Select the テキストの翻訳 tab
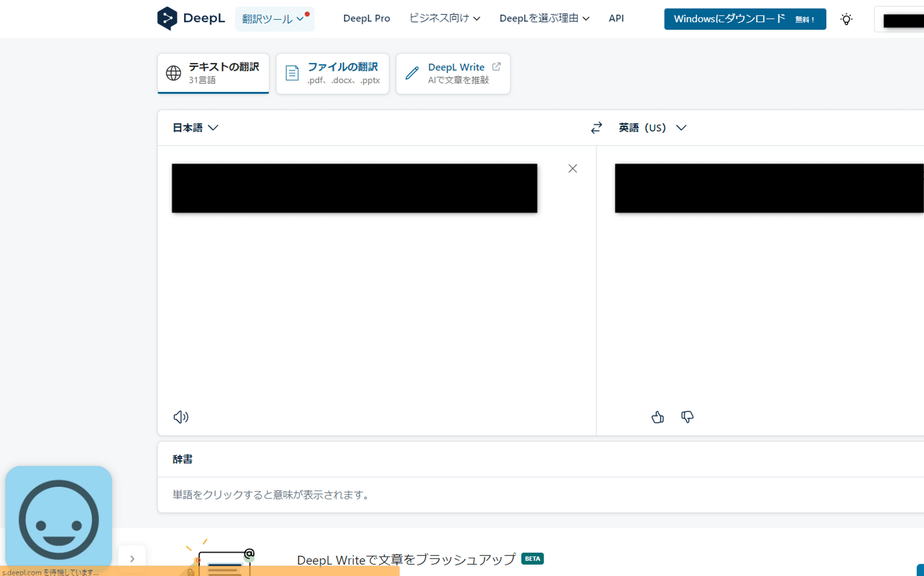 tap(213, 73)
